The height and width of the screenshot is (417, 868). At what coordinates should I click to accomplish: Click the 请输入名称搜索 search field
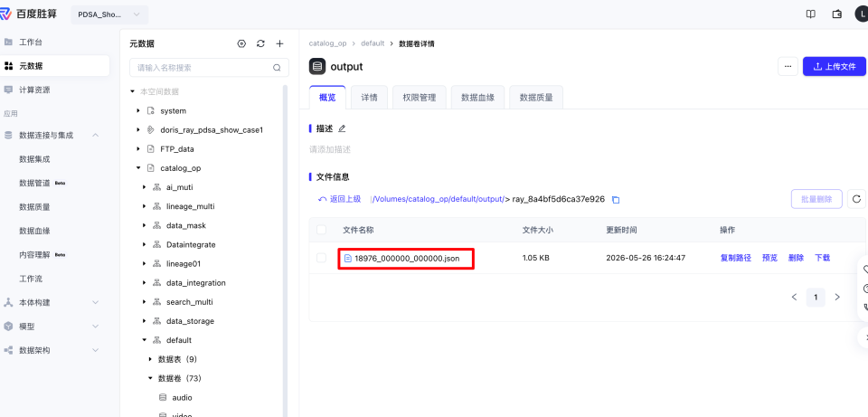tap(209, 68)
